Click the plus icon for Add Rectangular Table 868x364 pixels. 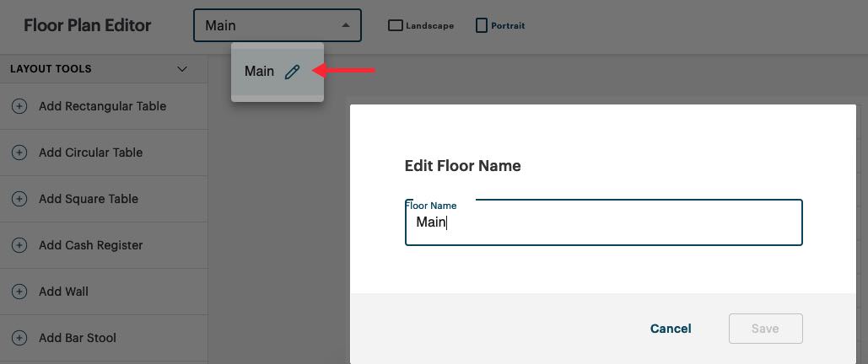pos(19,106)
